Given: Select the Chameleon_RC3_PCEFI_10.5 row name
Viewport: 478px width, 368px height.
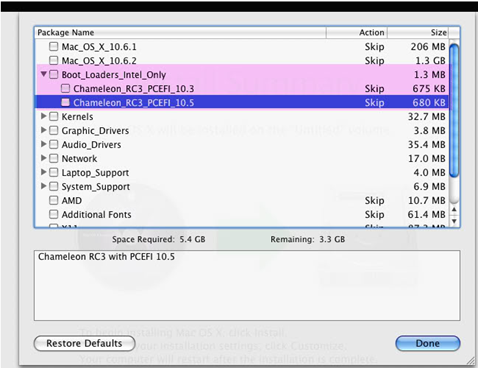Looking at the screenshot, I should point(134,103).
